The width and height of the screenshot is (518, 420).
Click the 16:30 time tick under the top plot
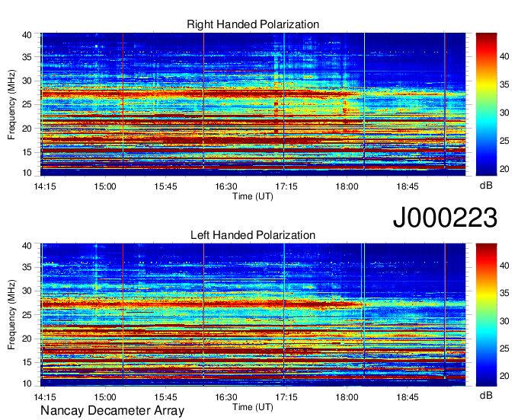[x=226, y=186]
